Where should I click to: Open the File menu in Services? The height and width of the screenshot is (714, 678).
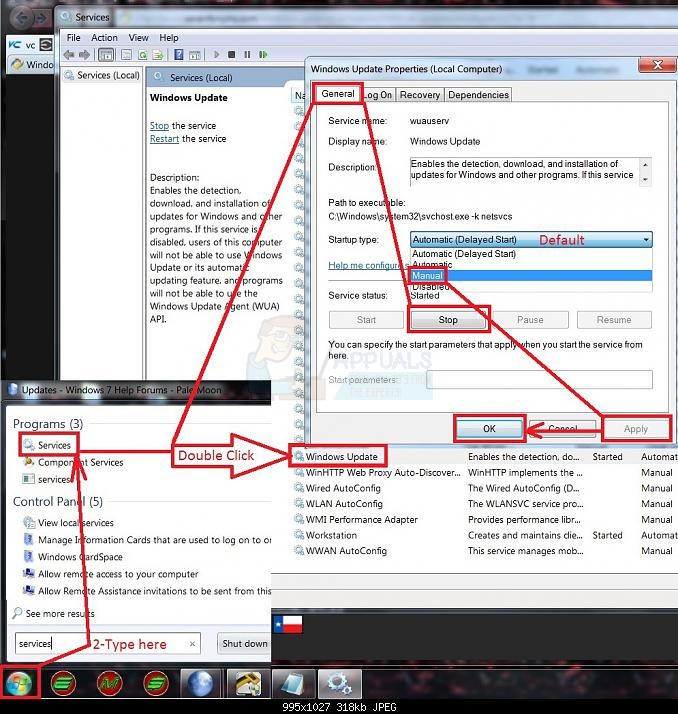click(73, 38)
